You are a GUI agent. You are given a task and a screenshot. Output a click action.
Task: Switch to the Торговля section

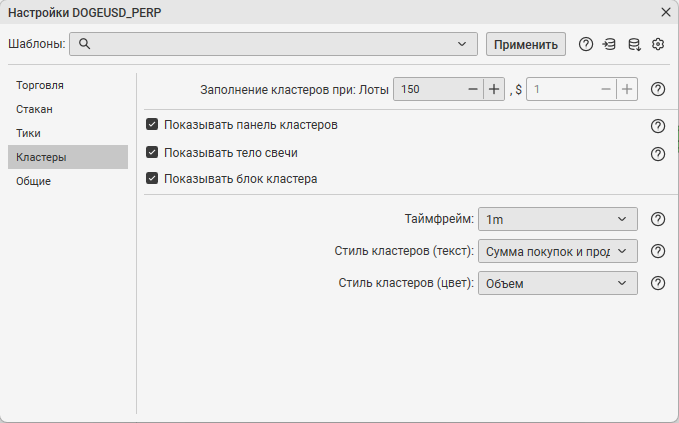(40, 85)
